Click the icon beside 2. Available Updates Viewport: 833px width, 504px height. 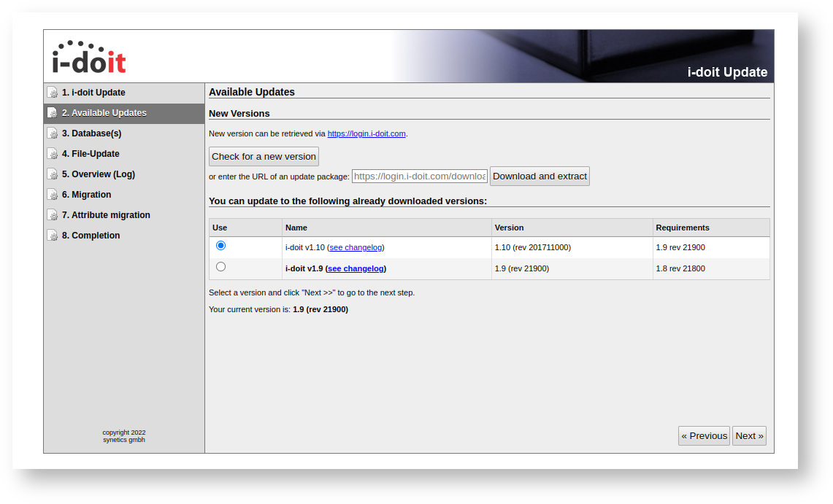[52, 113]
